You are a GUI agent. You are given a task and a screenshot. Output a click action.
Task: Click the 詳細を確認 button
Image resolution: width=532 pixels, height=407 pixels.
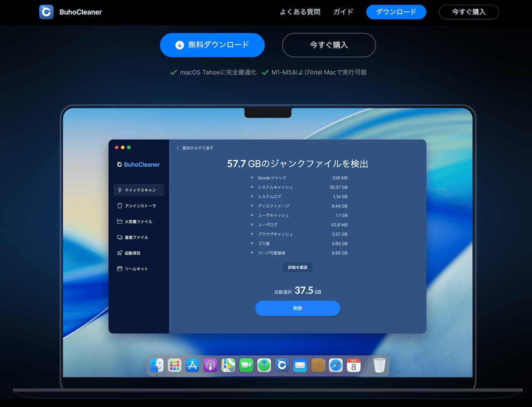click(297, 267)
